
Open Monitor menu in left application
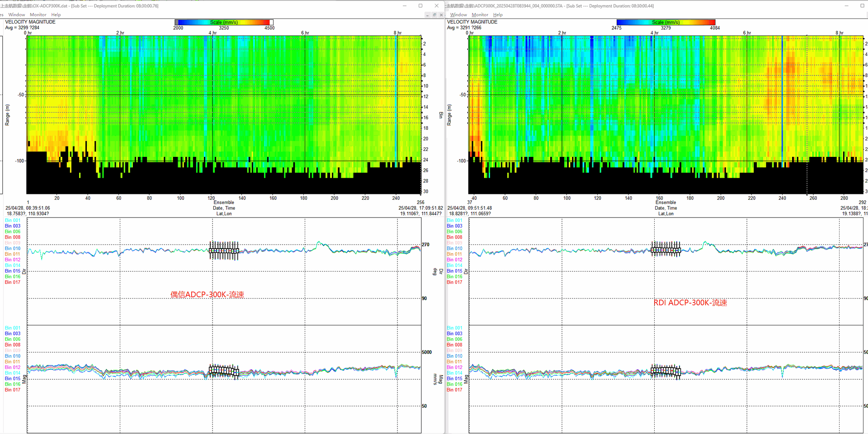38,15
